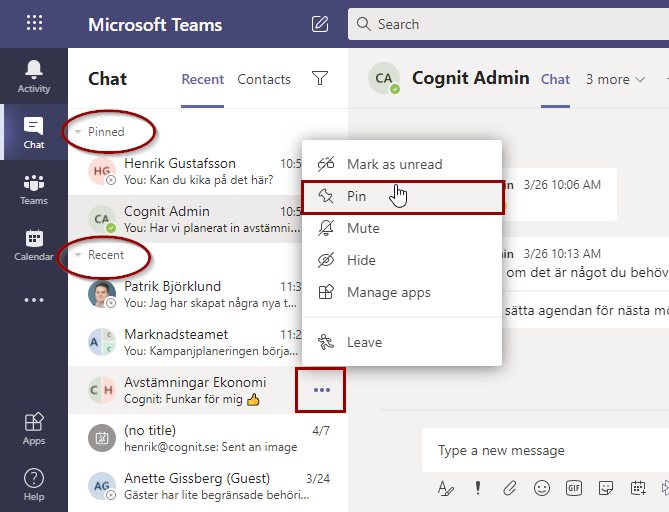Open the Activity feed in sidebar
The image size is (669, 512).
(34, 76)
